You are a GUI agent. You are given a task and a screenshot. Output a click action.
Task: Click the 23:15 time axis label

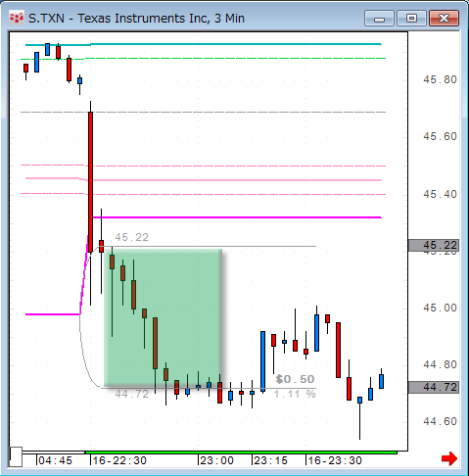tap(270, 460)
